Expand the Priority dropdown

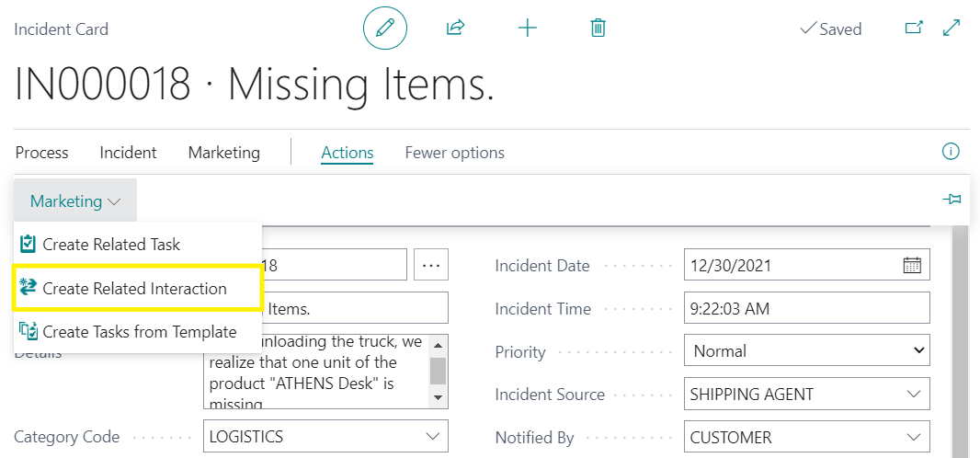[x=917, y=350]
